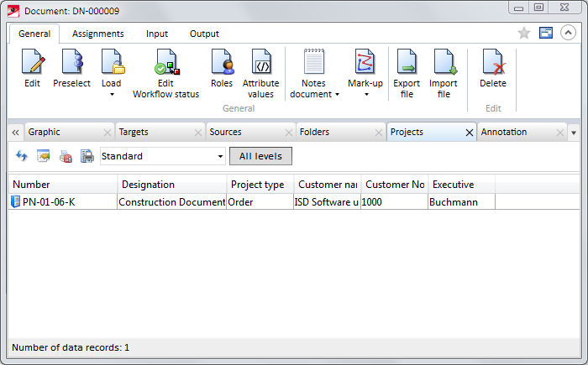The width and height of the screenshot is (588, 365).
Task: Toggle the All levels button
Action: [260, 156]
